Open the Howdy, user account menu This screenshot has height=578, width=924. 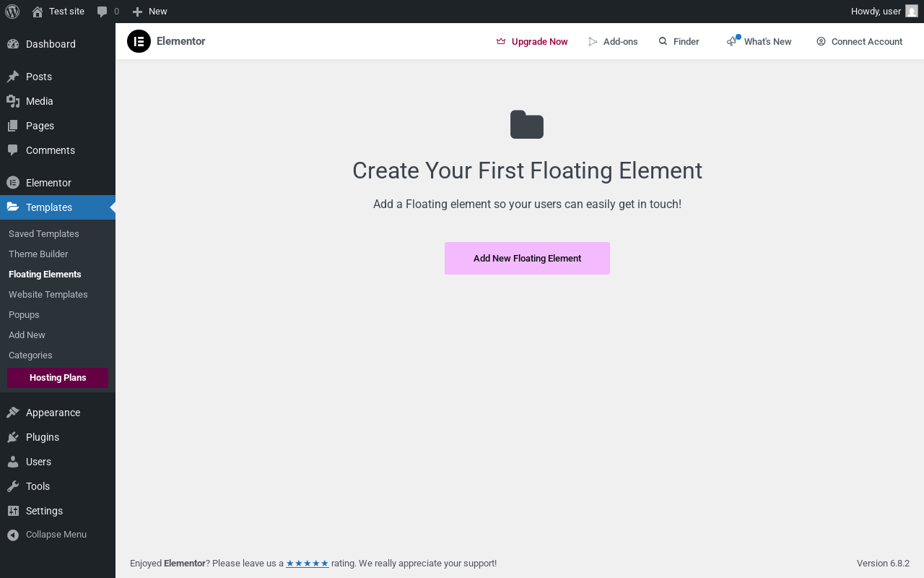point(876,12)
